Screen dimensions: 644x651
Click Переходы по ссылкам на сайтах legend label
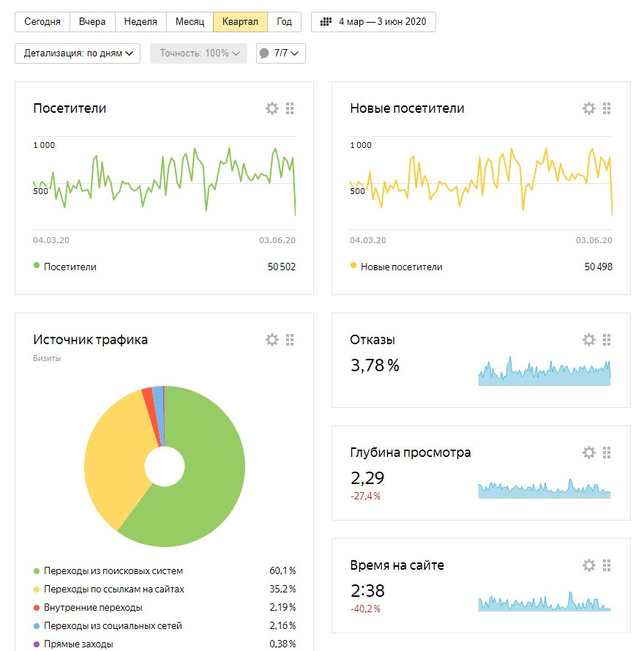(x=114, y=589)
